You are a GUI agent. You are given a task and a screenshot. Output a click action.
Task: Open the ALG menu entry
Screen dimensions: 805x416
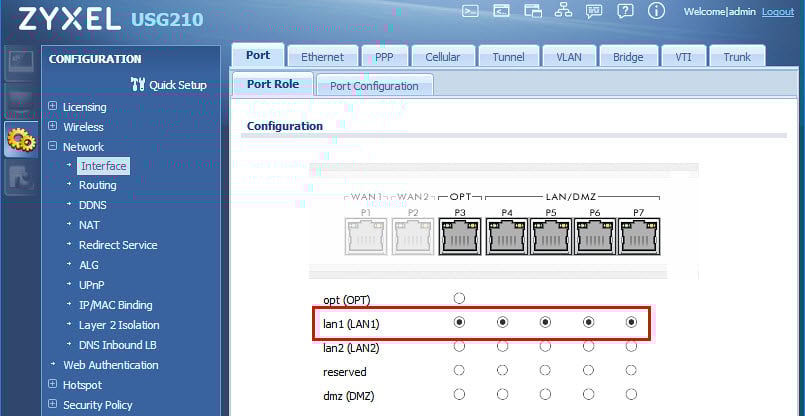[x=88, y=265]
